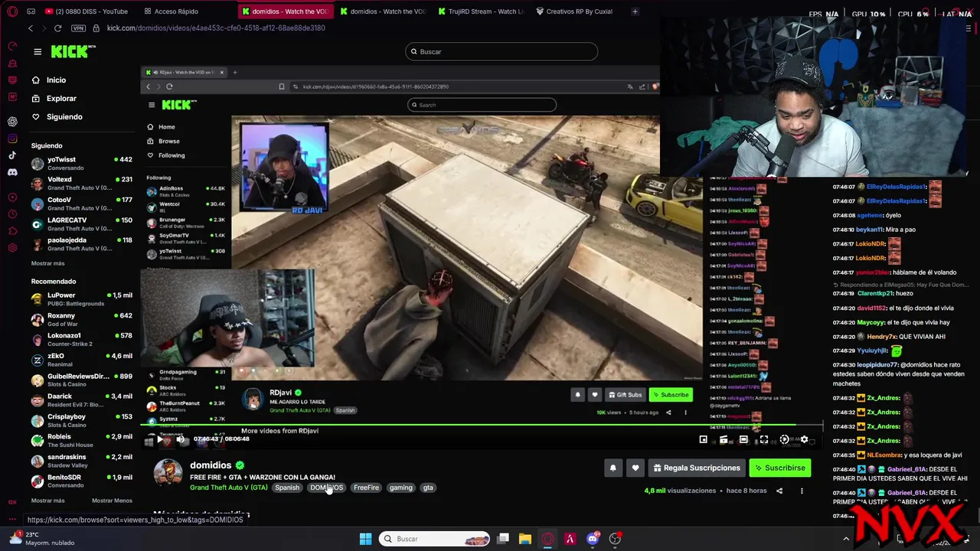Collapse recommended list with Mostrar Menos
The height and width of the screenshot is (551, 980).
point(112,500)
